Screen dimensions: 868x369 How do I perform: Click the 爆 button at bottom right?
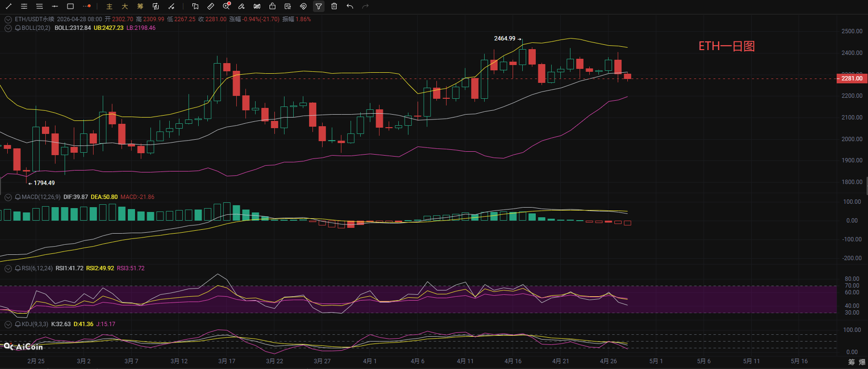(862, 362)
